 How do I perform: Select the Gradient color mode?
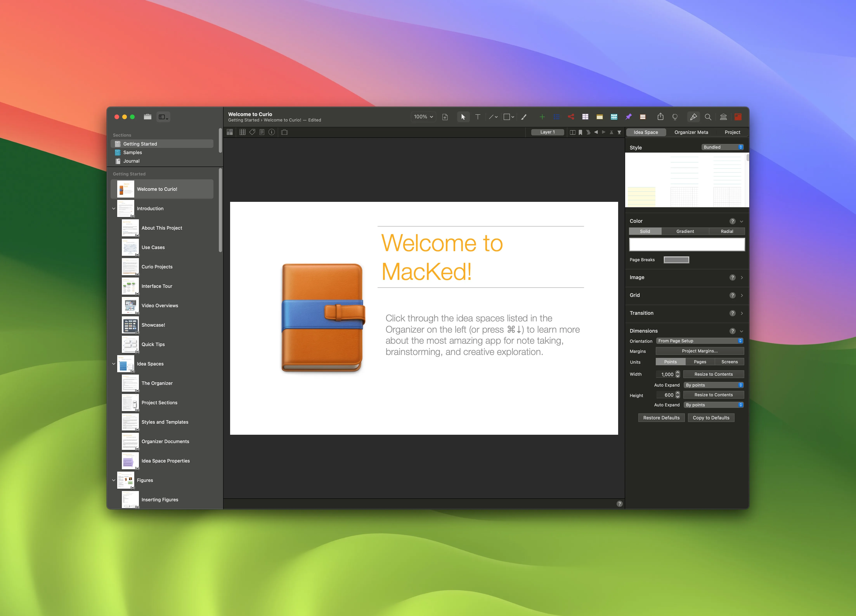[685, 231]
